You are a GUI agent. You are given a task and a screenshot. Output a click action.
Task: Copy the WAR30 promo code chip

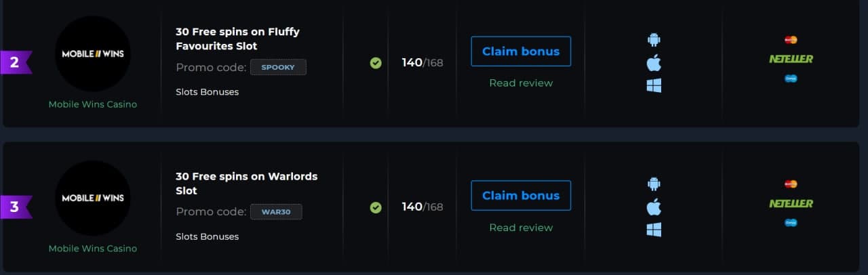(276, 212)
